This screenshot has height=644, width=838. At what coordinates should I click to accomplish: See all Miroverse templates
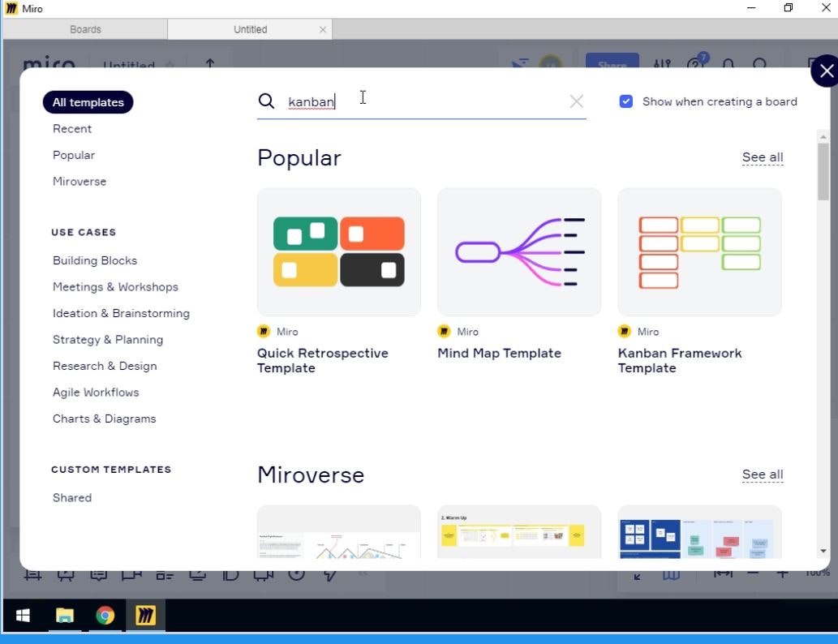763,474
